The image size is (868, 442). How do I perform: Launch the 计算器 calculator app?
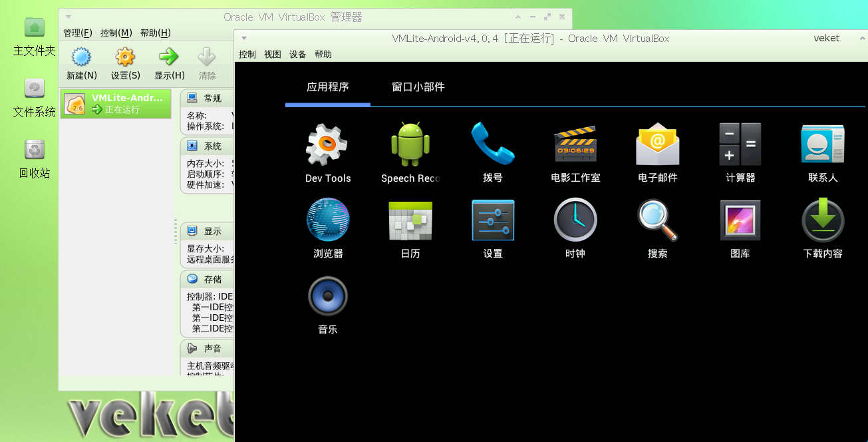pyautogui.click(x=740, y=152)
